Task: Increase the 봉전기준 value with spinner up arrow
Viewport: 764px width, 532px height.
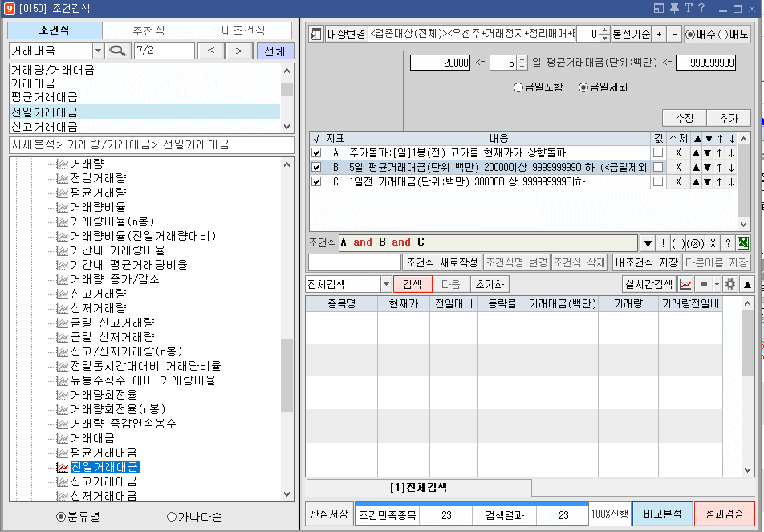Action: [x=604, y=30]
